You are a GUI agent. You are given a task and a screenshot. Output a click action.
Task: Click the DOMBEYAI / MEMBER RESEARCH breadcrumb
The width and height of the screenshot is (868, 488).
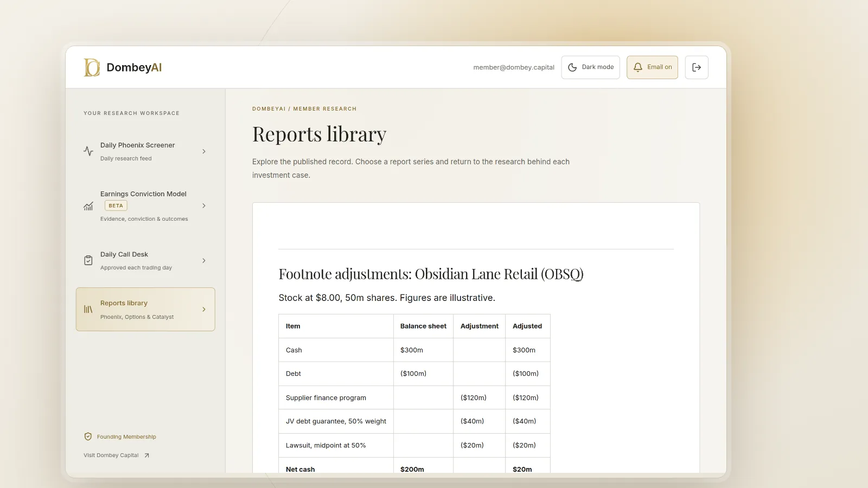[304, 109]
